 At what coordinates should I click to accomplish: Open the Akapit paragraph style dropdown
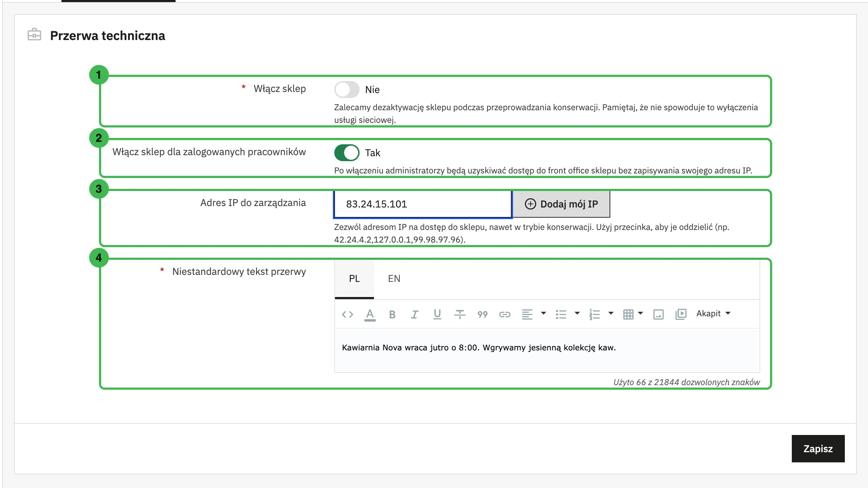(x=714, y=314)
